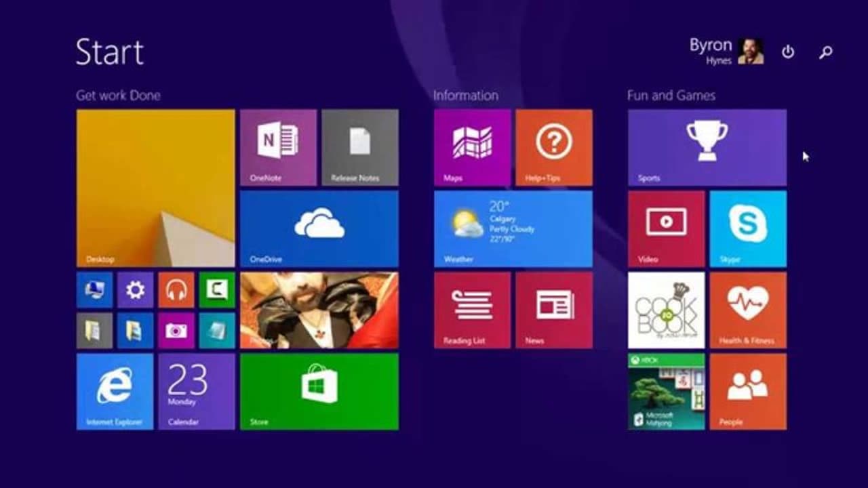The height and width of the screenshot is (488, 868).
Task: Open the Windows Store tile
Action: click(319, 391)
